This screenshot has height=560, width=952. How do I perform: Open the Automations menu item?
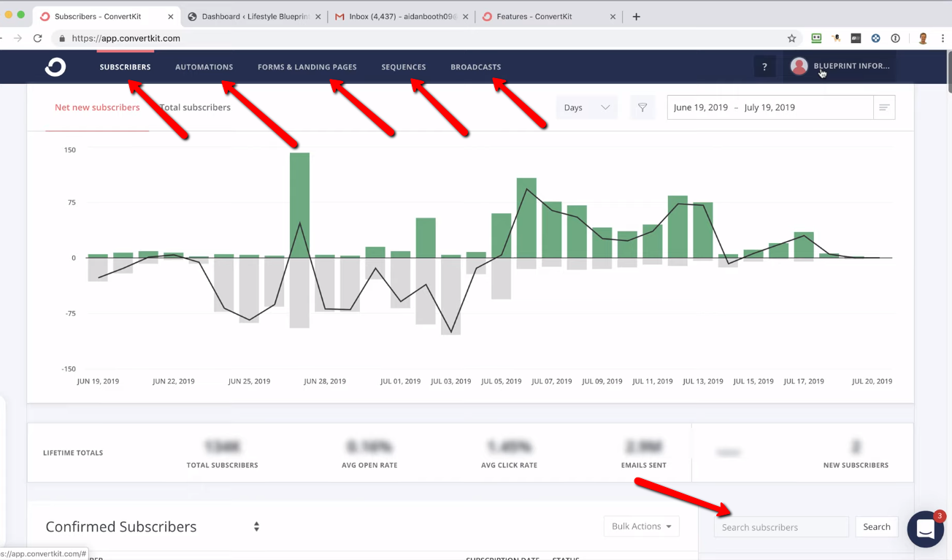tap(204, 66)
